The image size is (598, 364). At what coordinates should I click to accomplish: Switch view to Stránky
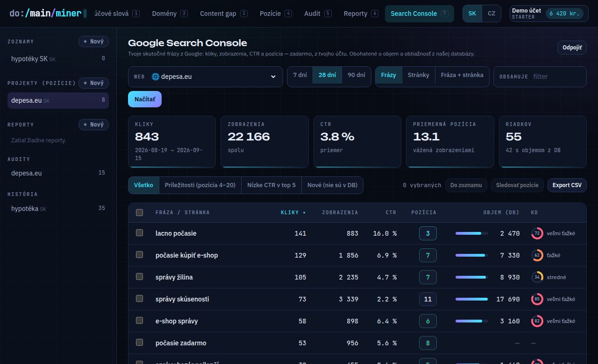coord(419,75)
